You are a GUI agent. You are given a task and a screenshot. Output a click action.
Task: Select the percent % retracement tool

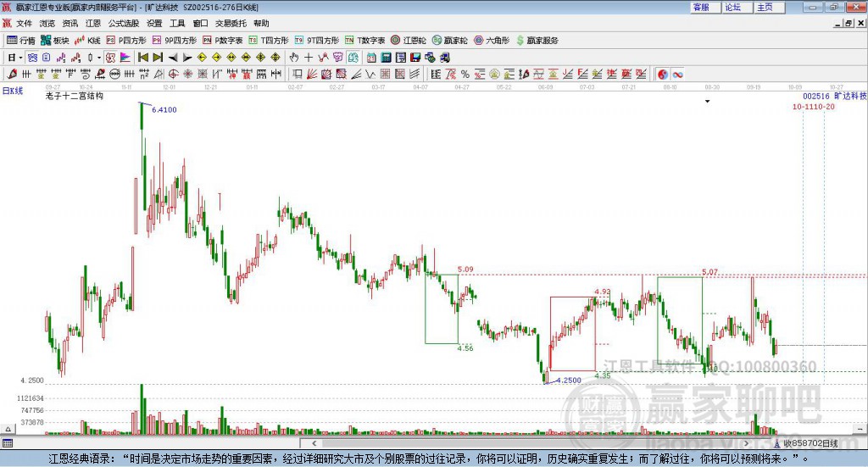[x=465, y=74]
